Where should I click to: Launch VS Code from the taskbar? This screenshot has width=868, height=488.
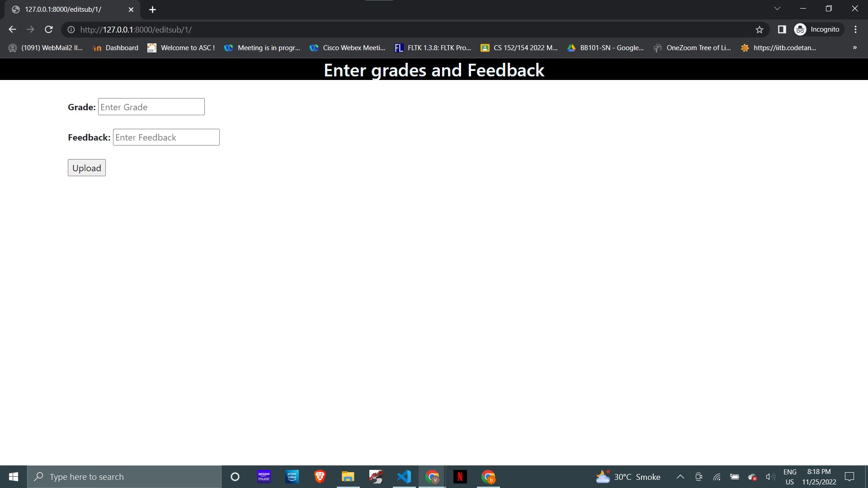tap(404, 477)
